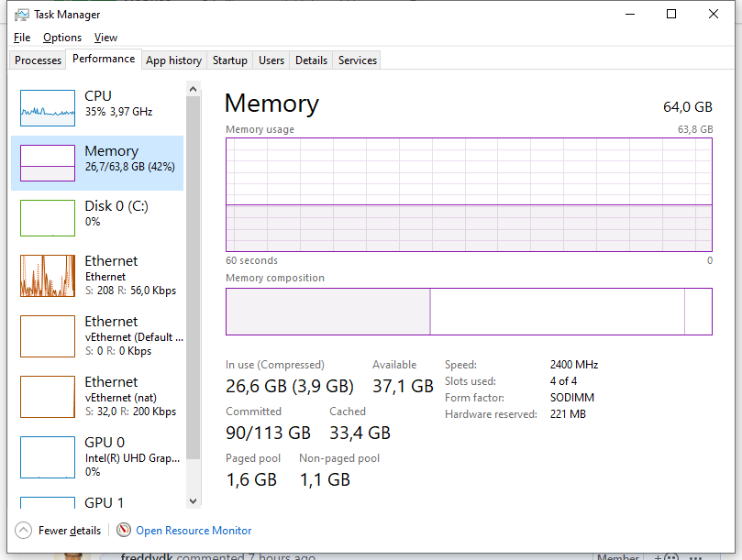Open the View menu
The width and height of the screenshot is (742, 560).
pos(105,38)
